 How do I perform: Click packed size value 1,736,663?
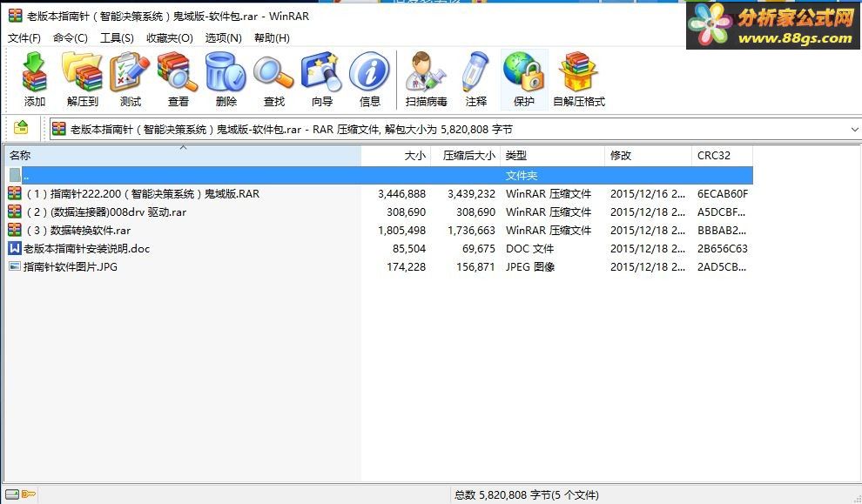[x=471, y=230]
